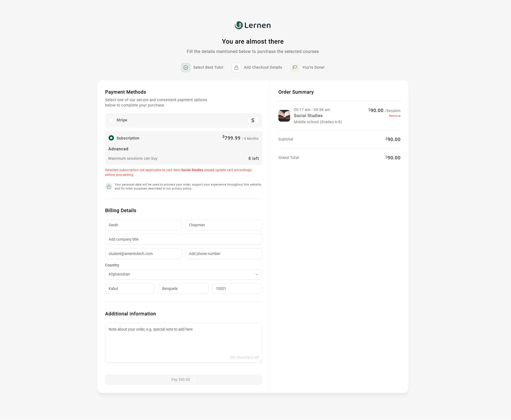Click the flag icon beside You're Done

(295, 68)
